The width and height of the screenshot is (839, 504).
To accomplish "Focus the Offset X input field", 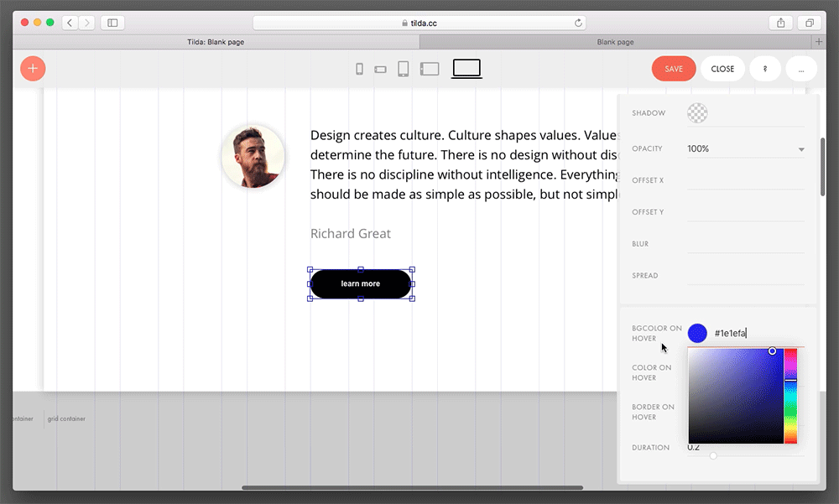I will (746, 180).
